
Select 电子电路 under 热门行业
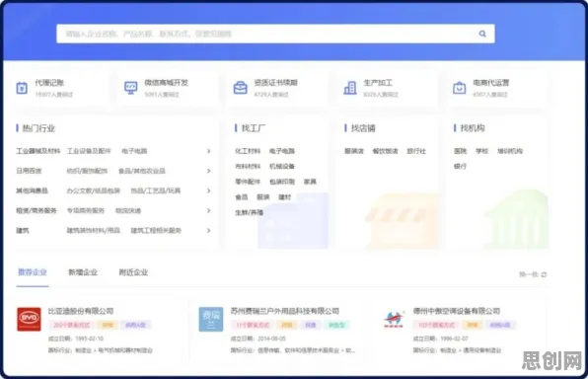tap(134, 151)
